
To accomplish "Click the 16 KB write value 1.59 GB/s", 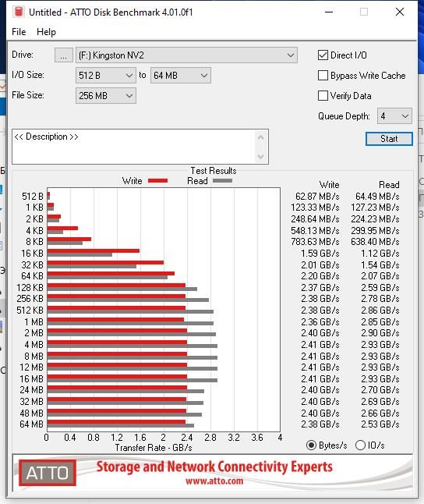I will click(320, 254).
